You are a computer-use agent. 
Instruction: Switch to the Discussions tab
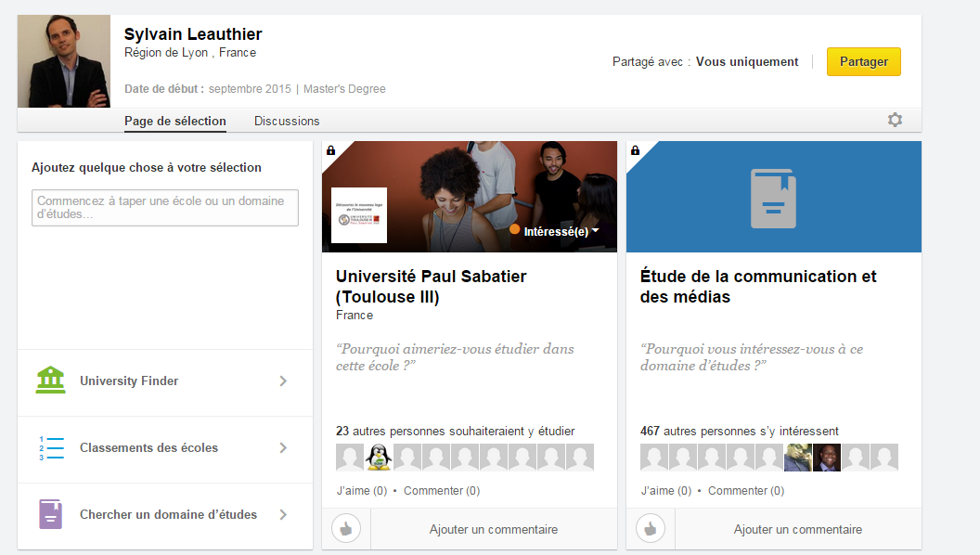click(x=287, y=121)
